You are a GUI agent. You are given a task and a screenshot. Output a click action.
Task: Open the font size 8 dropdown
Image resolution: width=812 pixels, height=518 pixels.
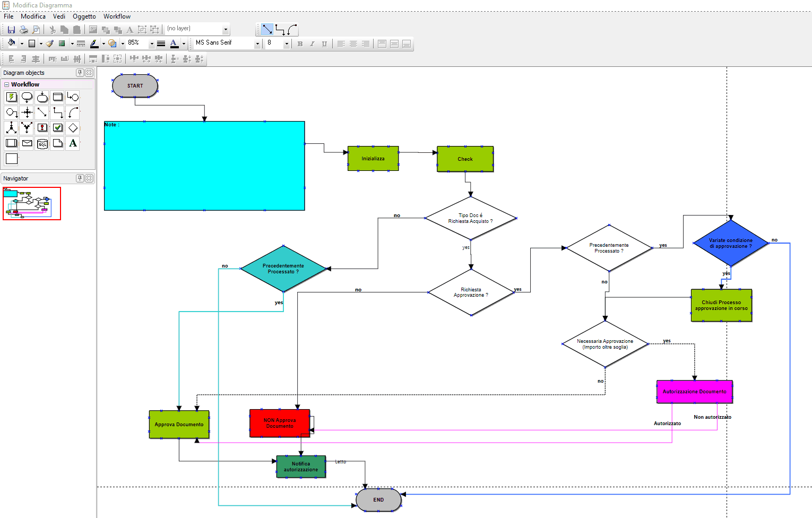[x=287, y=44]
